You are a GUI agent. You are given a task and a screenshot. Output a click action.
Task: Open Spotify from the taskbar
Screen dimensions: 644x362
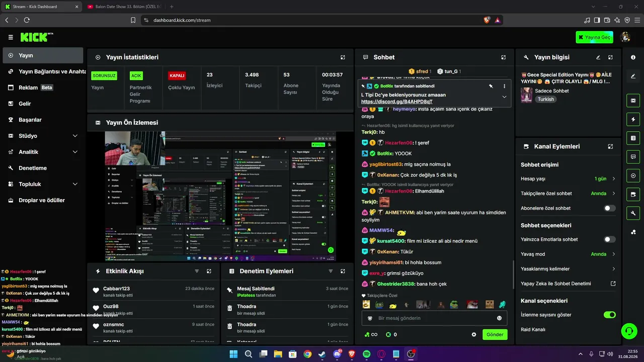point(367,354)
